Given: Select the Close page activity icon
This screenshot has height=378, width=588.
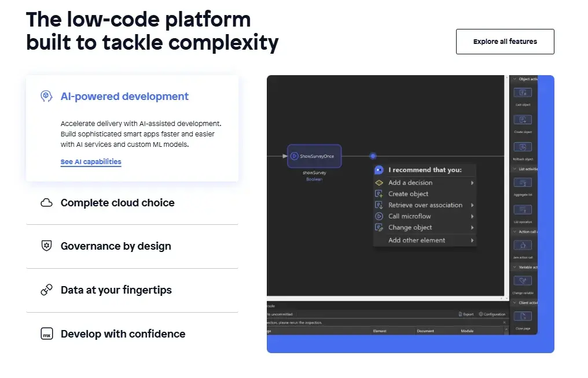Looking at the screenshot, I should coord(523,316).
